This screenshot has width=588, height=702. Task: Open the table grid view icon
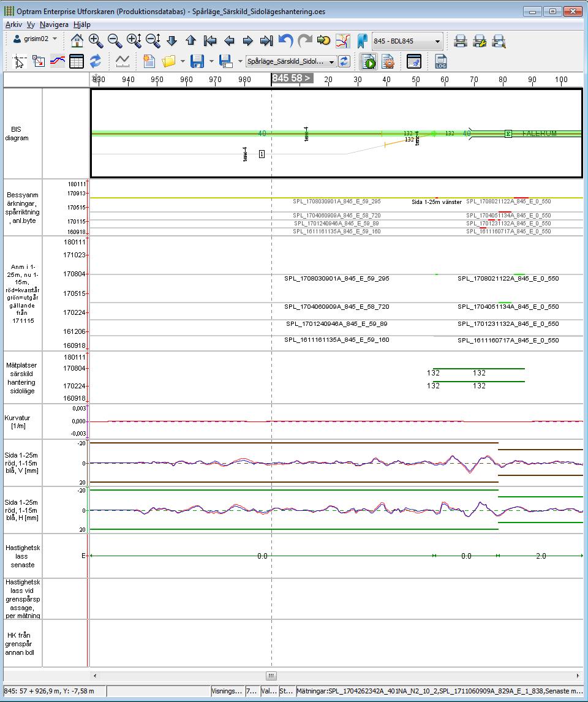(77, 61)
